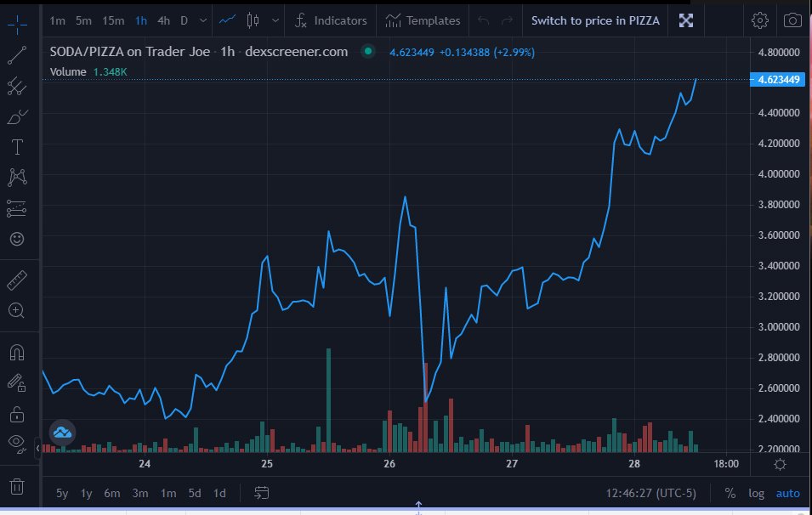Toggle magnet mode for drawings
The width and height of the screenshot is (812, 515).
tap(17, 351)
